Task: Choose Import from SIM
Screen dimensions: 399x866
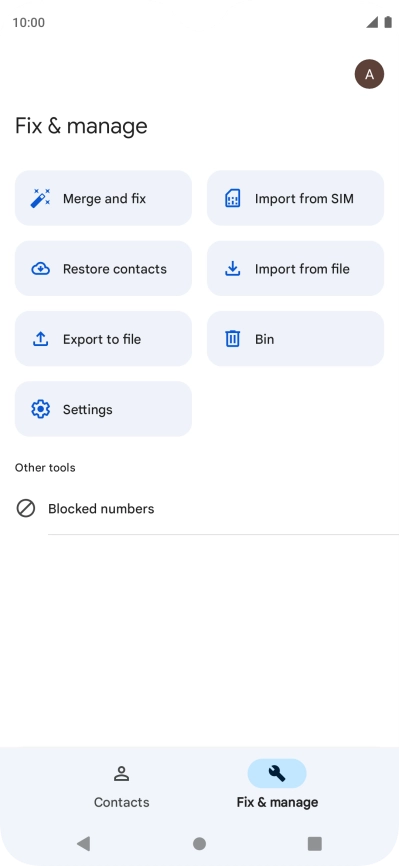Action: click(x=295, y=198)
